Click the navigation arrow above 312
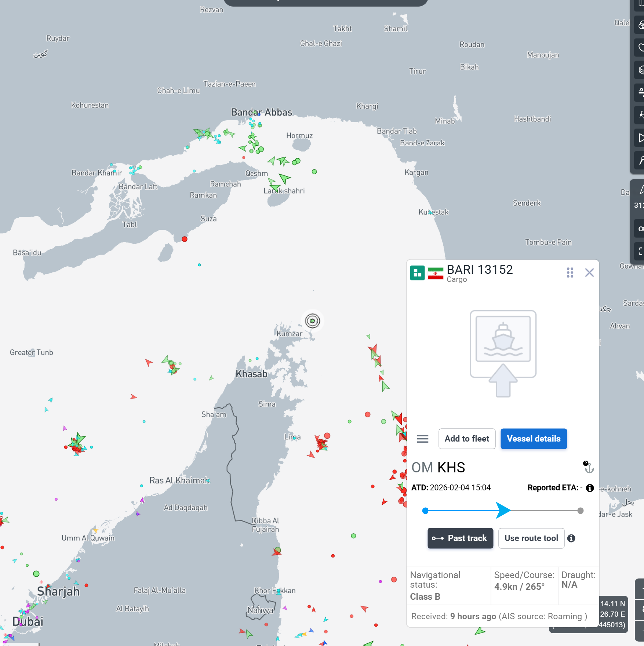 pos(641,190)
